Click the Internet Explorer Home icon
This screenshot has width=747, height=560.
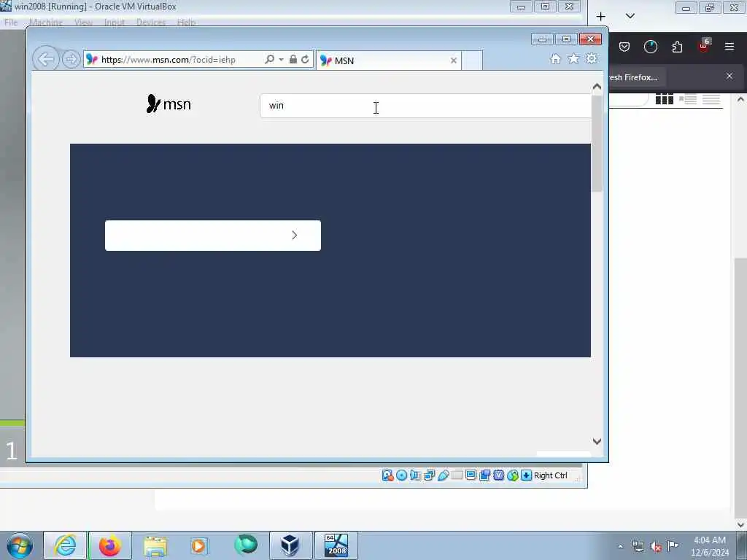555,58
